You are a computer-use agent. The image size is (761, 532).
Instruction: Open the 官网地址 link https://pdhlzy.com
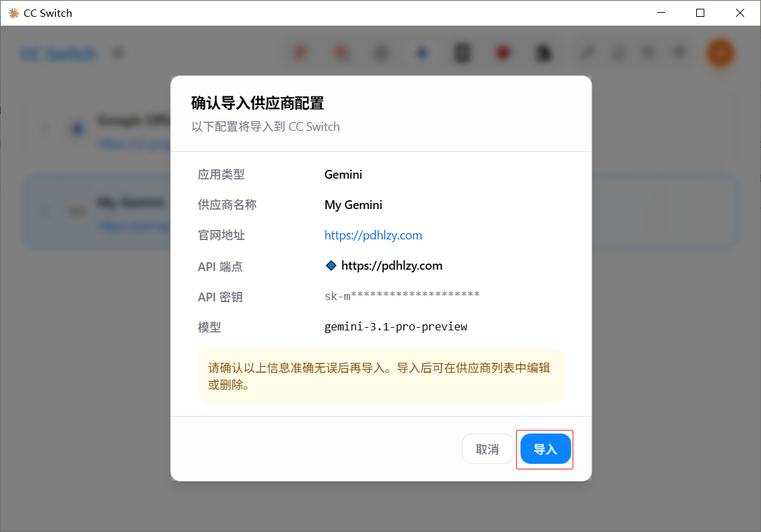click(x=373, y=235)
